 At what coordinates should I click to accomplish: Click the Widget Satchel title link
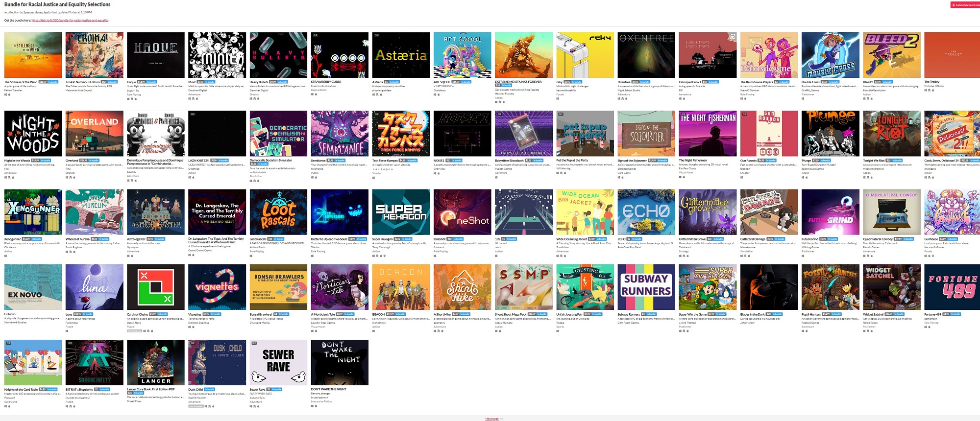873,314
